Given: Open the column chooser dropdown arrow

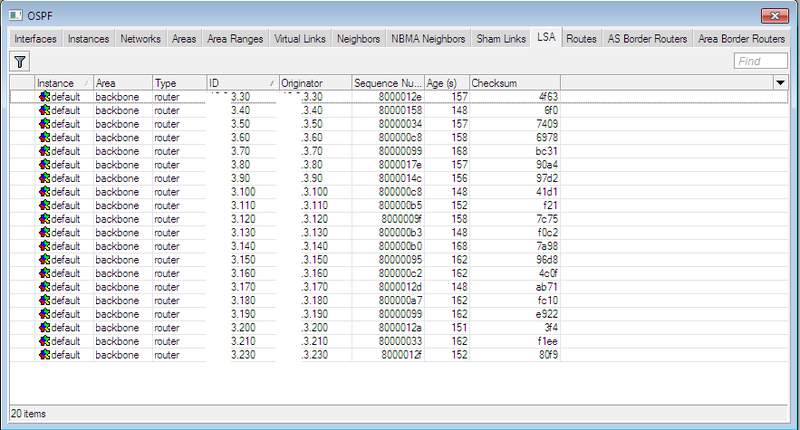Looking at the screenshot, I should point(780,83).
